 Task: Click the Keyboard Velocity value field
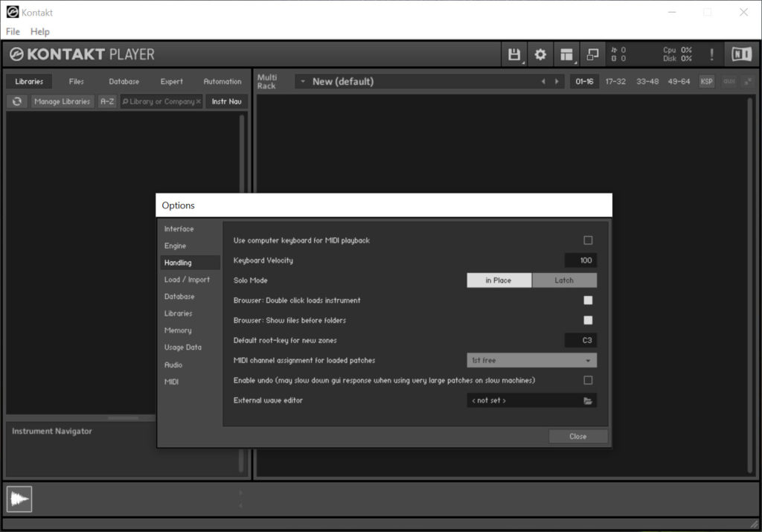pyautogui.click(x=580, y=260)
